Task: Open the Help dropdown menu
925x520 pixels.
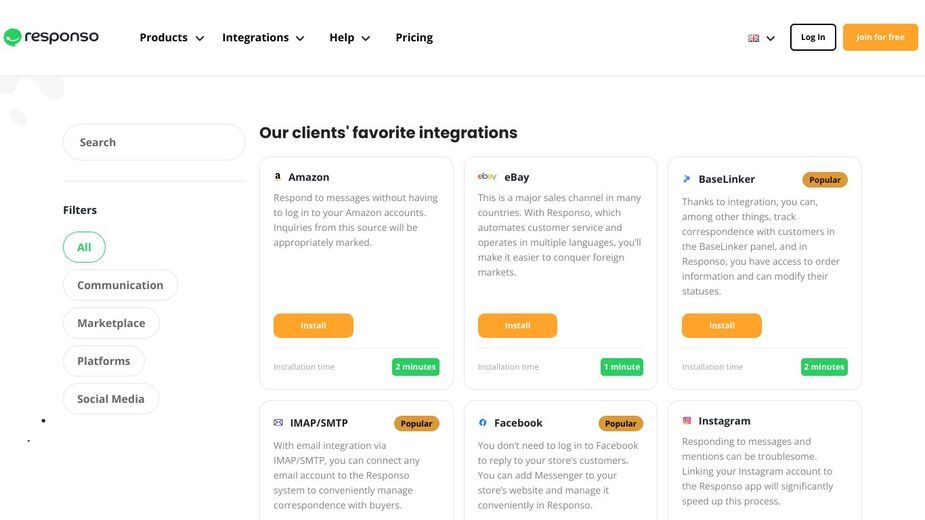Action: pyautogui.click(x=349, y=38)
